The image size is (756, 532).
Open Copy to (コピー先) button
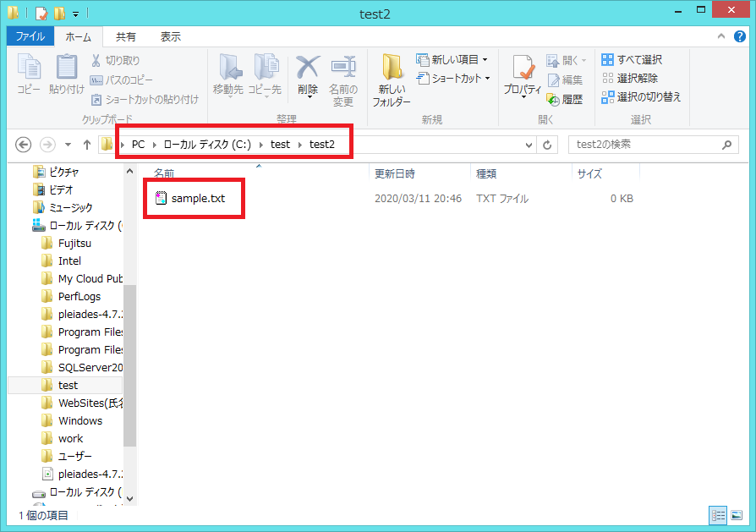[266, 74]
